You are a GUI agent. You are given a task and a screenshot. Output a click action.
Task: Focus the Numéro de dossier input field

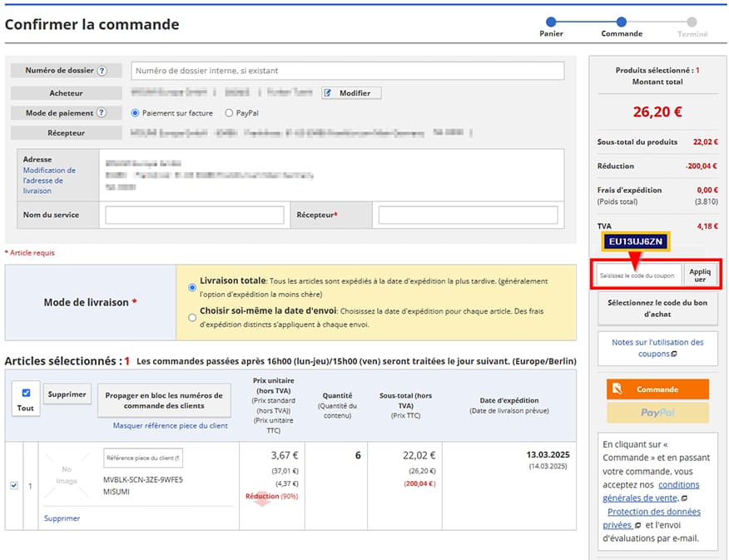coord(348,71)
